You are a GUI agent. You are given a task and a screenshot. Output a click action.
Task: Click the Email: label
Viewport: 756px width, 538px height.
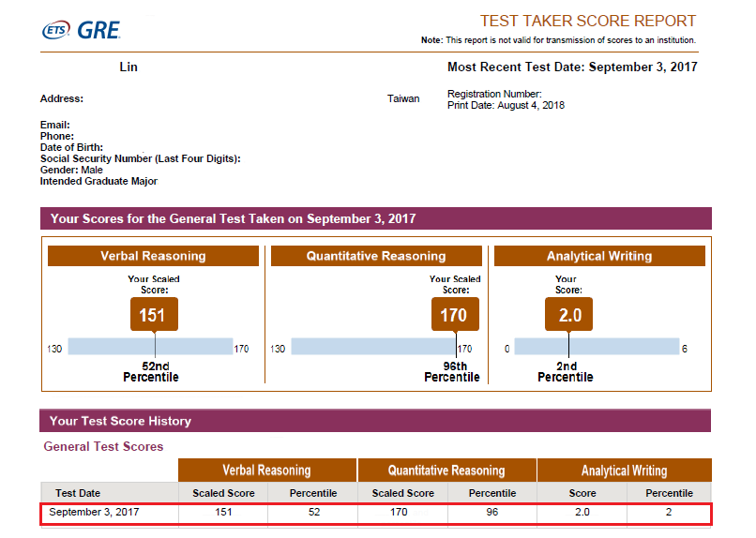point(55,125)
